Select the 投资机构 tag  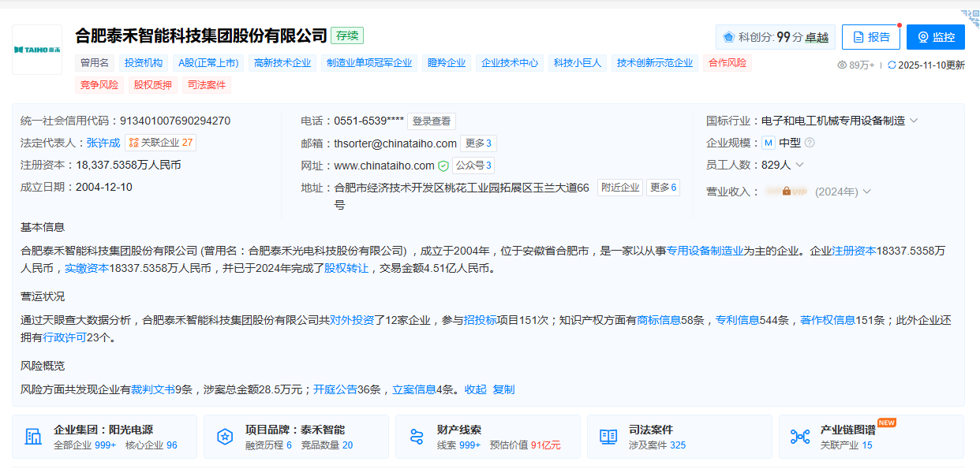point(144,63)
